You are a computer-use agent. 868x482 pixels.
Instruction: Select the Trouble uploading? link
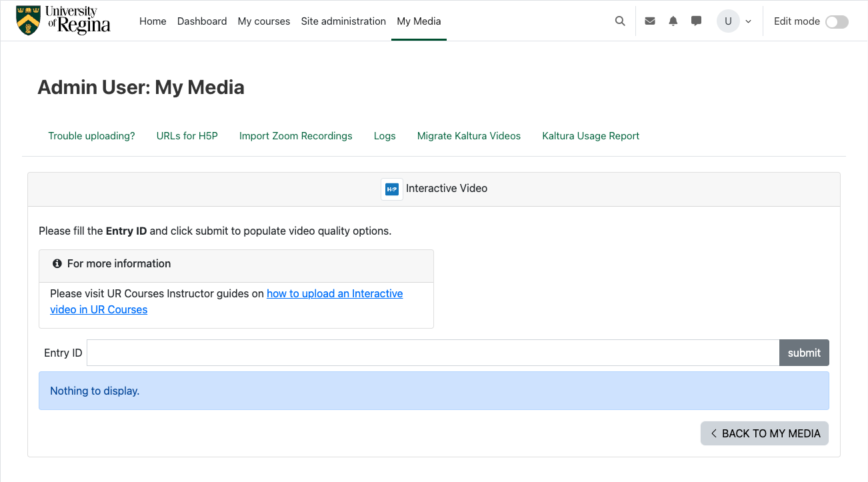pos(91,136)
